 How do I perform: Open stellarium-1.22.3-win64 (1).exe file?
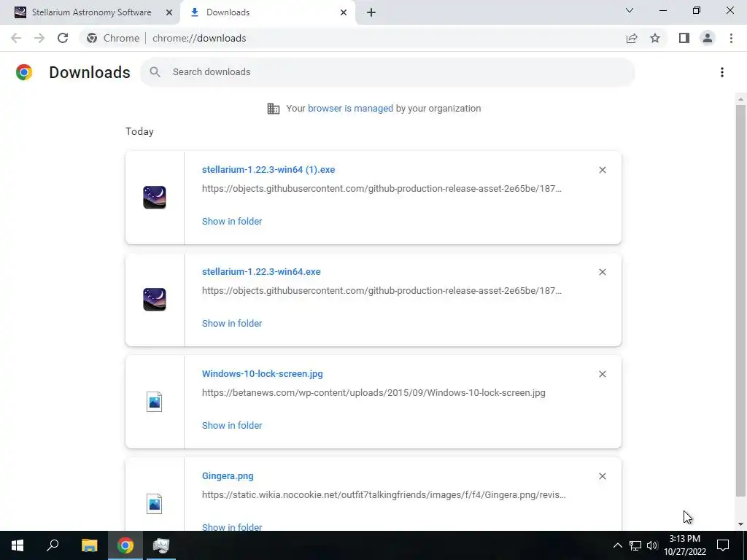click(x=268, y=169)
